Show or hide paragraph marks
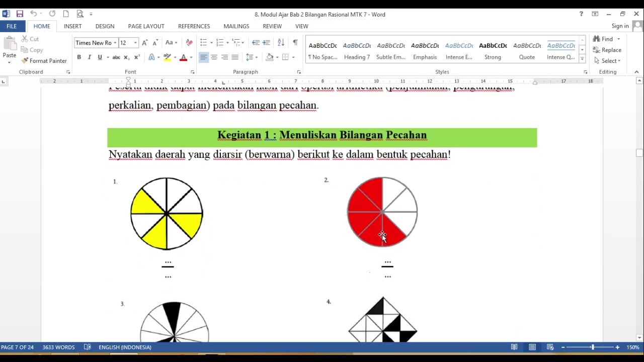The image size is (644, 362). (x=295, y=43)
